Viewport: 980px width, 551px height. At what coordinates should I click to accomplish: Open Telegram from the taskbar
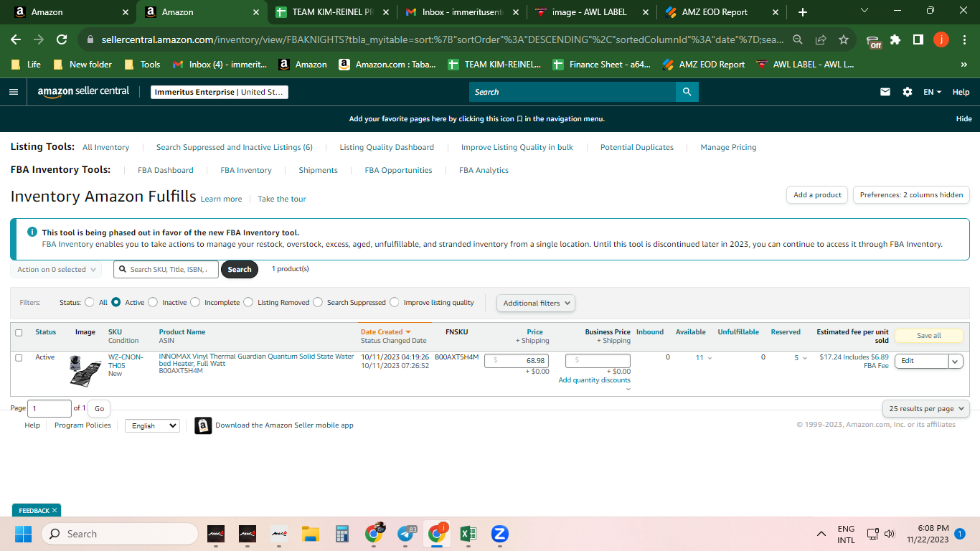point(407,534)
